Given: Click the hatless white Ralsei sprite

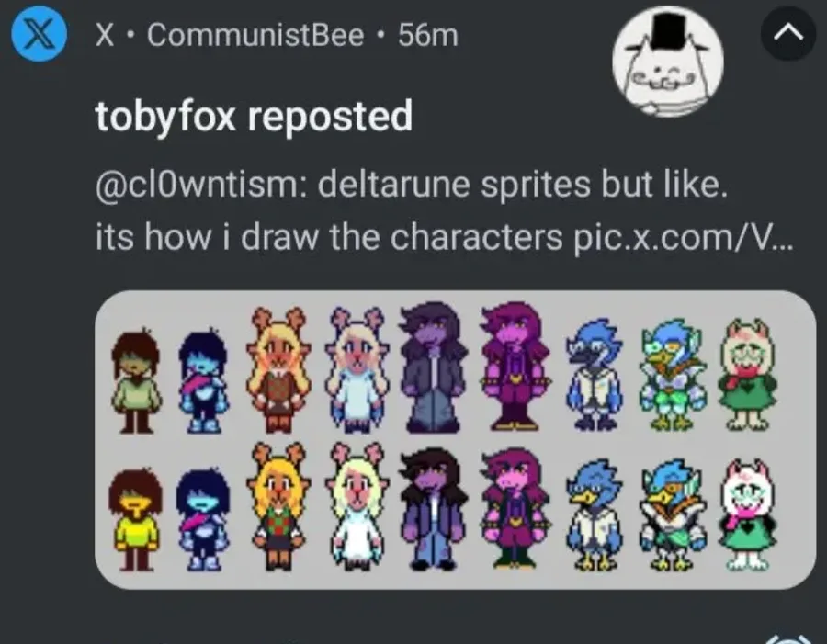Looking at the screenshot, I should pyautogui.click(x=748, y=514).
